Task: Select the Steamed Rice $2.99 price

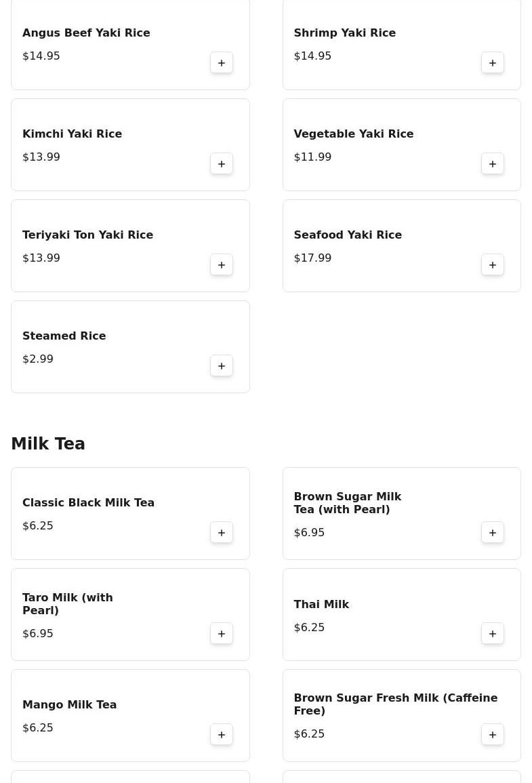Action: (38, 359)
